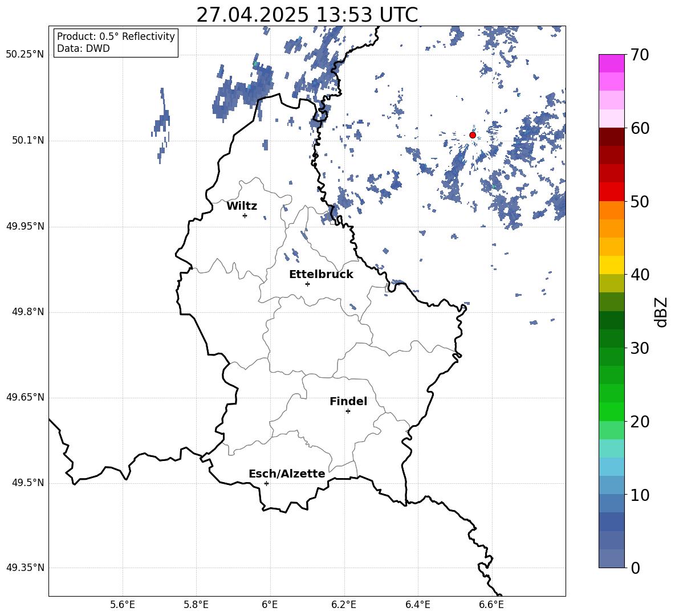Click the colorbar tick label 0

click(636, 568)
